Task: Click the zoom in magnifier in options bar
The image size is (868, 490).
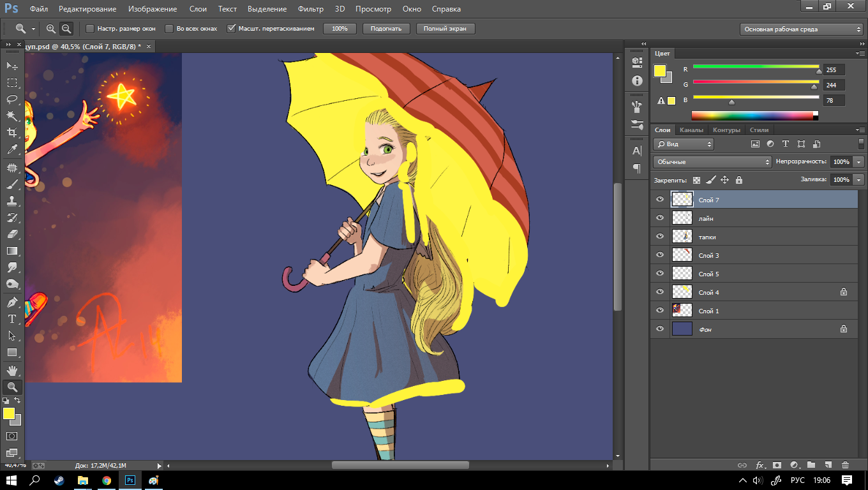Action: coord(51,29)
